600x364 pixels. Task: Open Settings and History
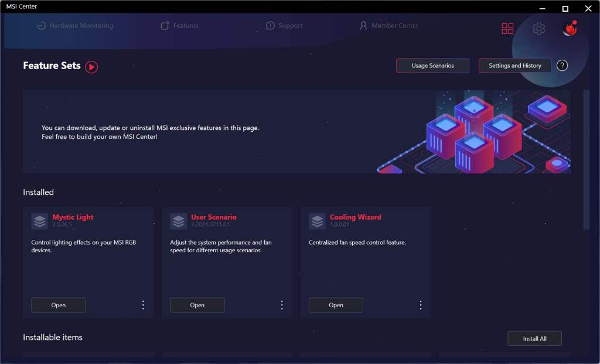(x=514, y=66)
